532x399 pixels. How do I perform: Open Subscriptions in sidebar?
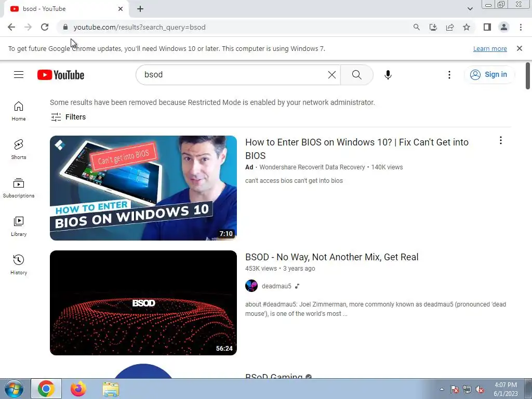[x=19, y=188]
